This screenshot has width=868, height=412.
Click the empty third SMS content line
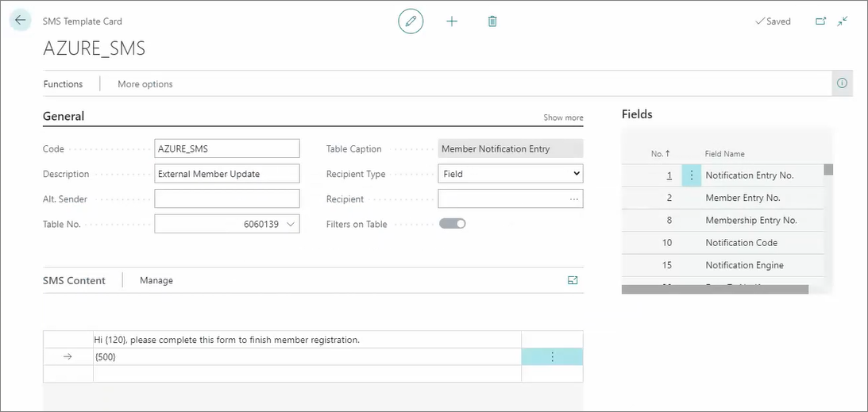click(x=307, y=373)
